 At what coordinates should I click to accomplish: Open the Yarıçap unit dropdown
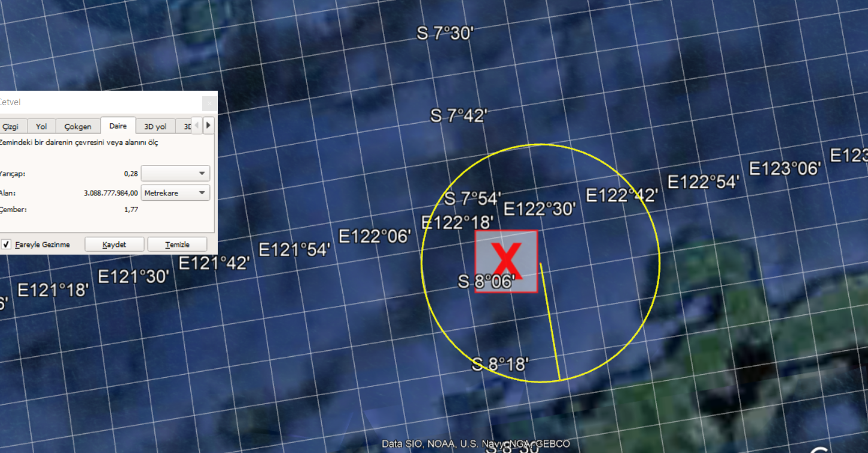tap(175, 173)
